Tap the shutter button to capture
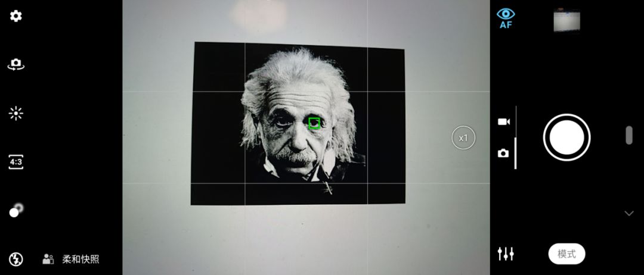Viewport: 644px width, 275px height. click(x=567, y=137)
